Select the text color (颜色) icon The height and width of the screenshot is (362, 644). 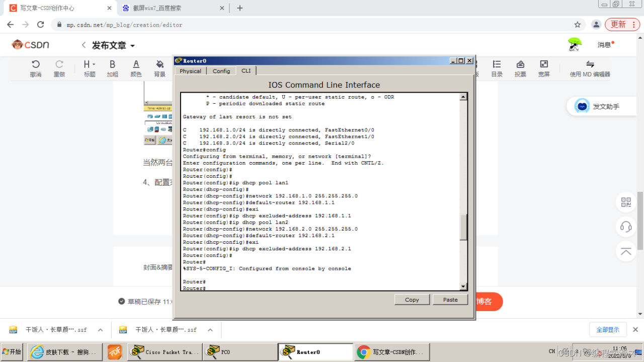(x=136, y=64)
